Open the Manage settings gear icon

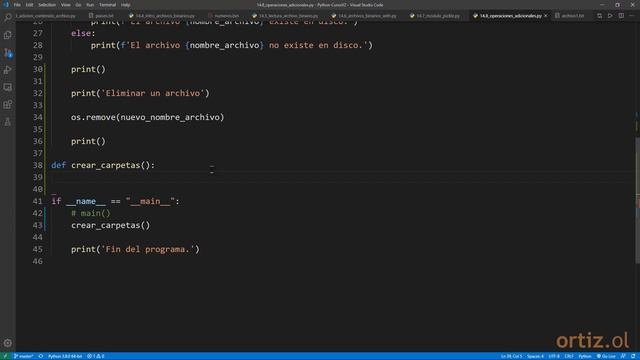[8, 343]
